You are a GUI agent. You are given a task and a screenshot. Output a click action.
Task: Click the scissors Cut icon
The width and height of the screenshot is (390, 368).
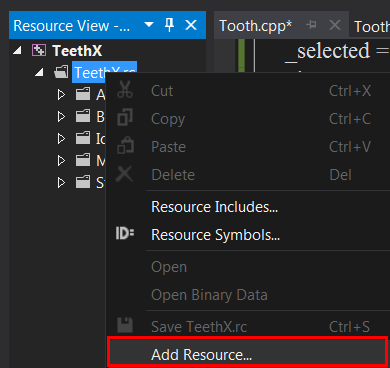125,90
